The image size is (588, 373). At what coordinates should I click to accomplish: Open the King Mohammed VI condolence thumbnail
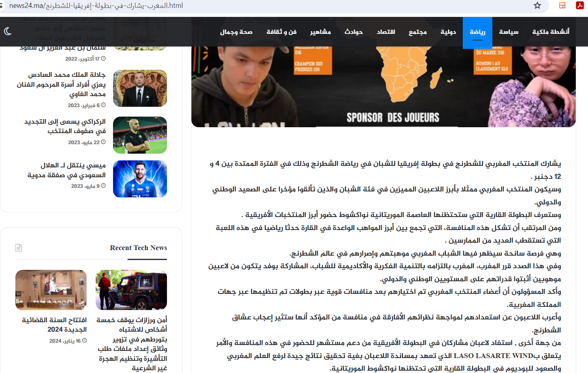point(140,88)
